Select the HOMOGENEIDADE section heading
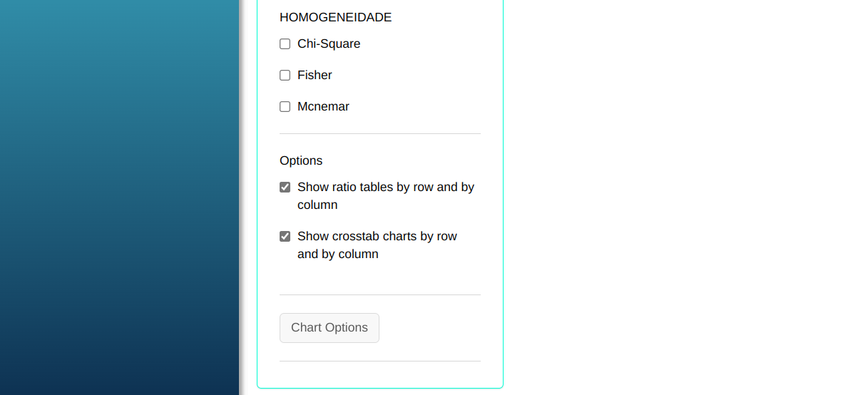 pos(335,17)
